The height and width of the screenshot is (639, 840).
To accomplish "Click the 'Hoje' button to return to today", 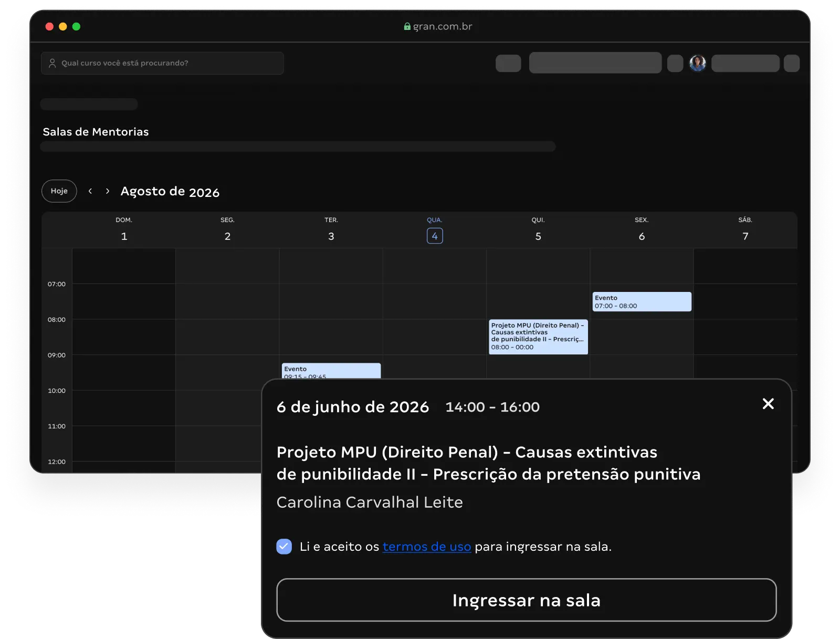I will [59, 191].
